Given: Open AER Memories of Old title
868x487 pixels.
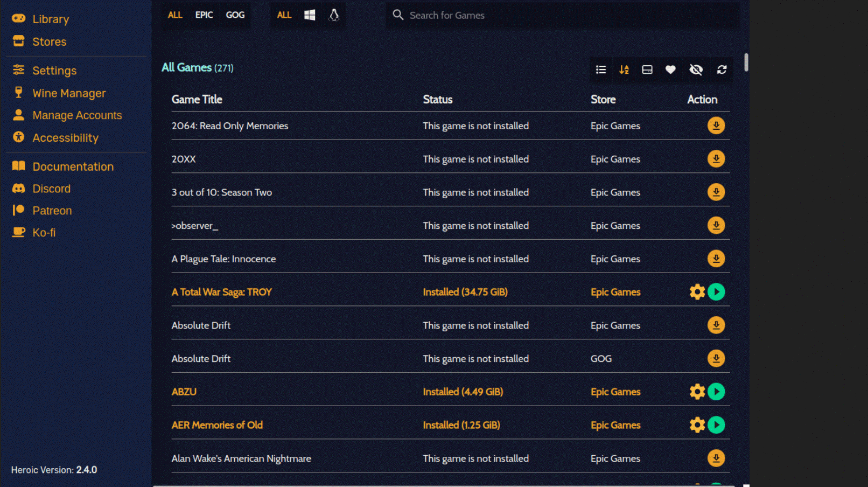Looking at the screenshot, I should [x=217, y=425].
